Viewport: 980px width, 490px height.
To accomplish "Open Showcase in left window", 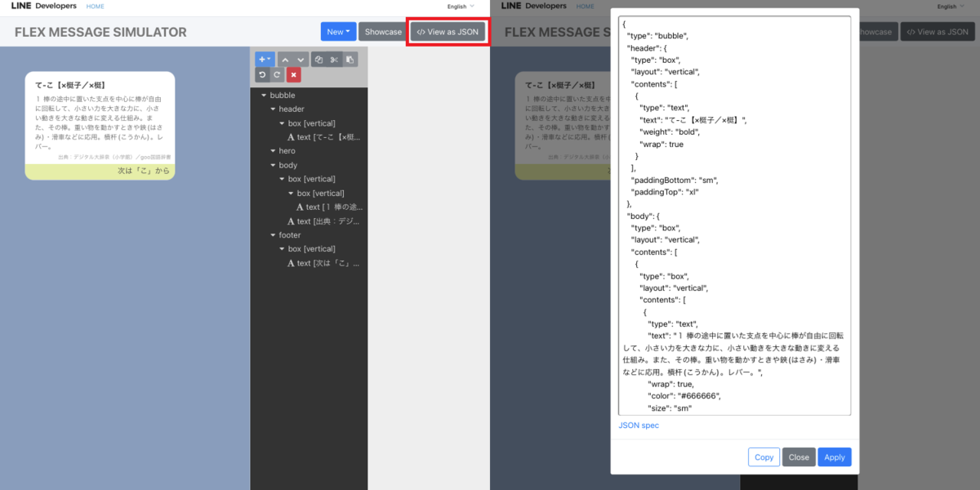I will click(x=383, y=32).
